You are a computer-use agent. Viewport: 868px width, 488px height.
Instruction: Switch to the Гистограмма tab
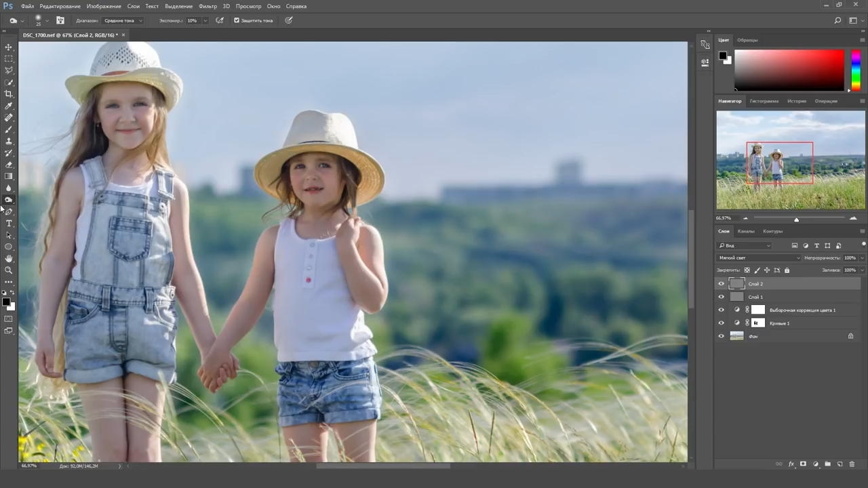tap(764, 101)
